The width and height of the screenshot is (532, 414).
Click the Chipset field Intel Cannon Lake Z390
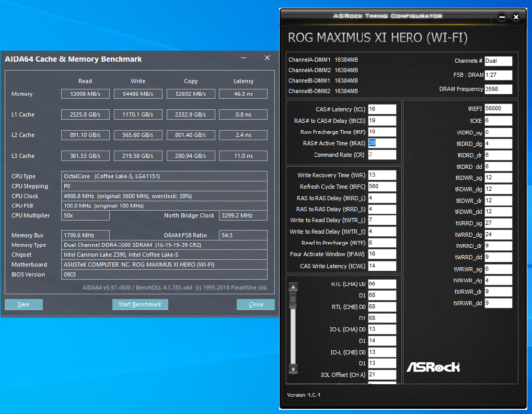point(164,255)
